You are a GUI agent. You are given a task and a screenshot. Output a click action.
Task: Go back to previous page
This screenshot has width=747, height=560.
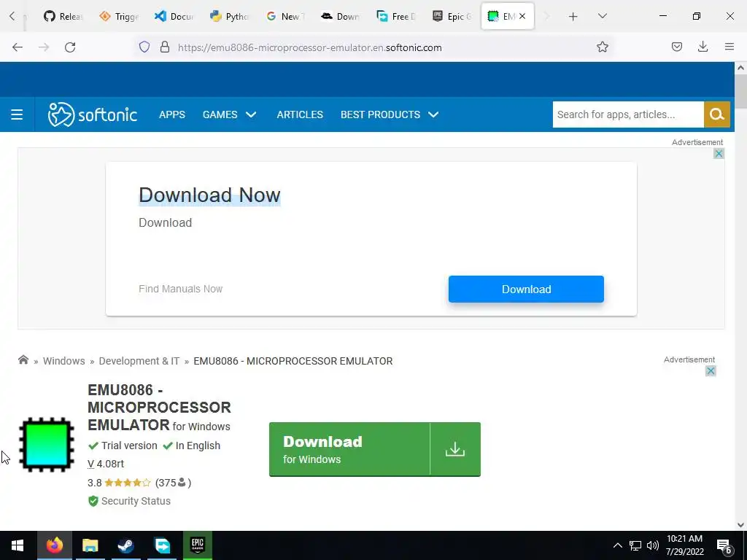pos(18,47)
